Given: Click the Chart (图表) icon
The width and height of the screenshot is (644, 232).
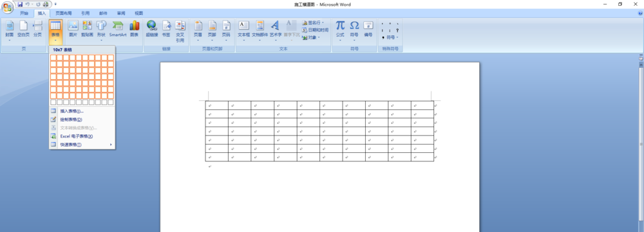Looking at the screenshot, I should click(x=135, y=29).
